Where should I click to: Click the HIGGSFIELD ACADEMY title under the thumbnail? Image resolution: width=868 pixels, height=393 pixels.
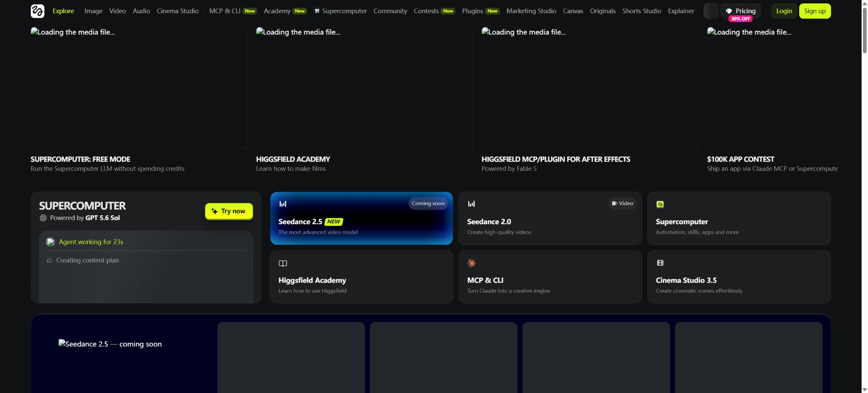(293, 159)
